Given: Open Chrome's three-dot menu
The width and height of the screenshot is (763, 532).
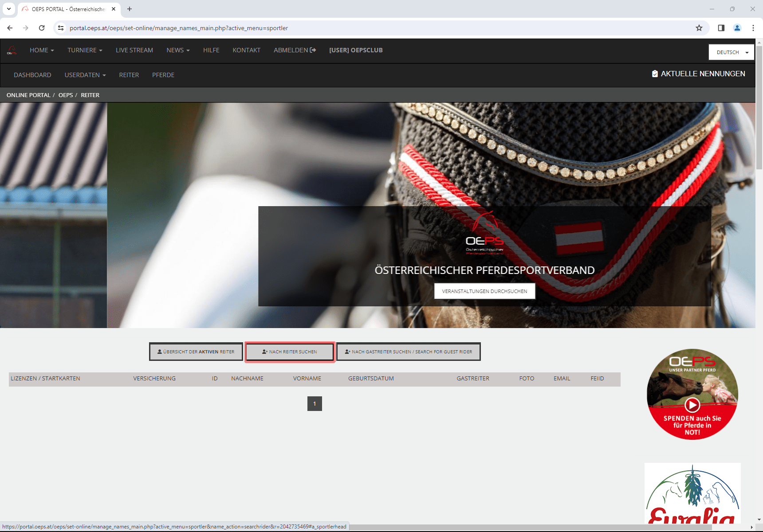Looking at the screenshot, I should [x=753, y=28].
